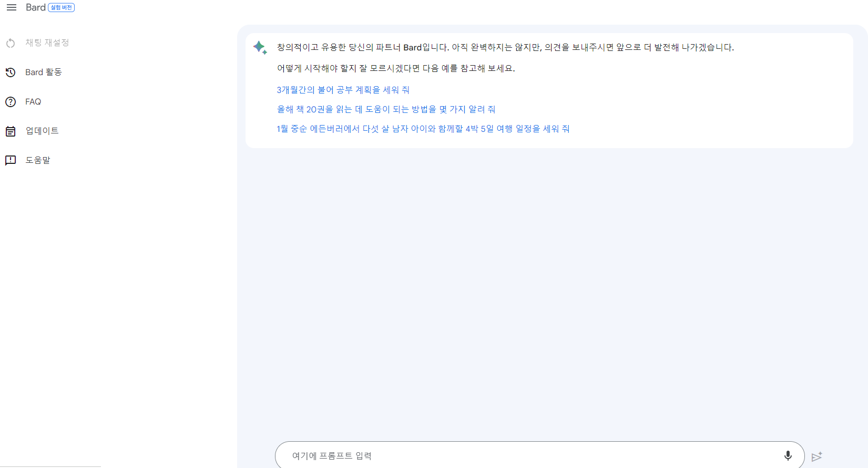Activate the microphone voice input

pos(788,455)
